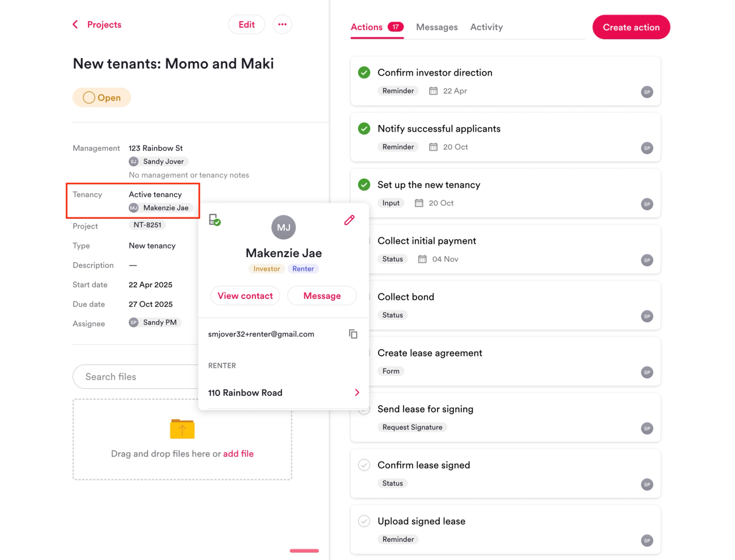Mark Confirm lease signed as complete
Image resolution: width=735 pixels, height=560 pixels.
364,465
